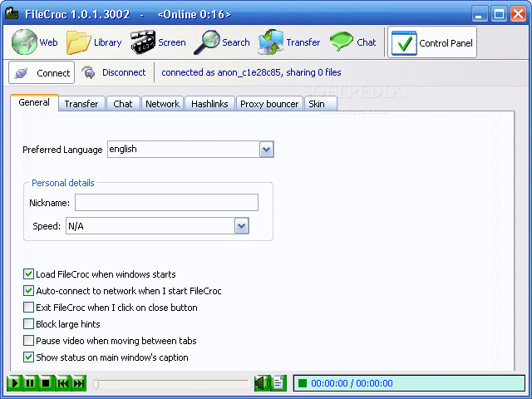Open the Transfer computers icon
This screenshot has height=399, width=532.
[x=271, y=42]
